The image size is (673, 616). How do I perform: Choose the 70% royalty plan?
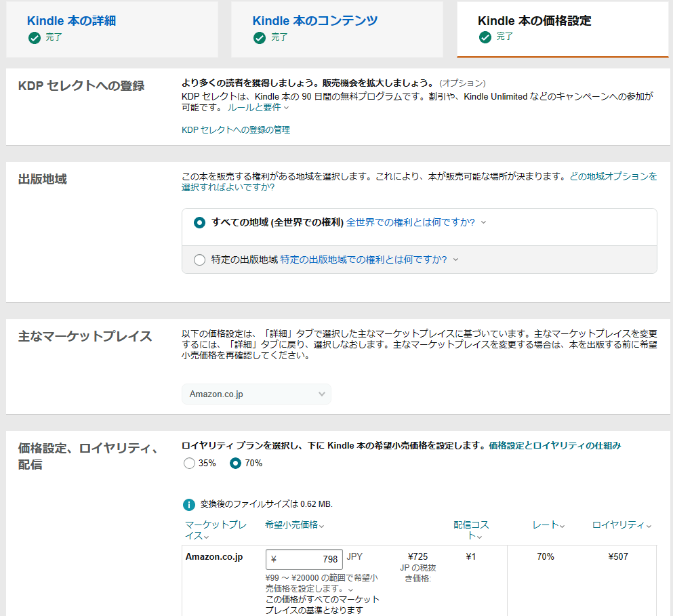(x=236, y=464)
